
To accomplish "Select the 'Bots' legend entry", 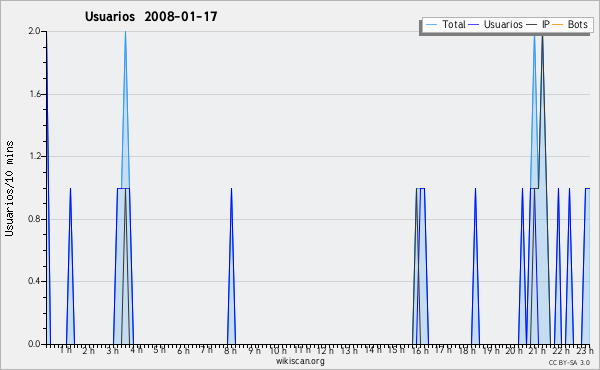I will click(570, 24).
